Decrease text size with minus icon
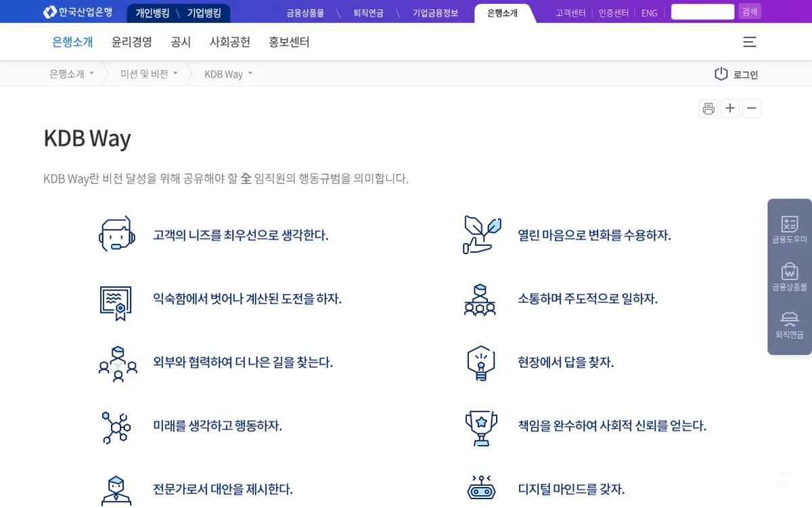Viewport: 812px width, 508px height. click(752, 108)
